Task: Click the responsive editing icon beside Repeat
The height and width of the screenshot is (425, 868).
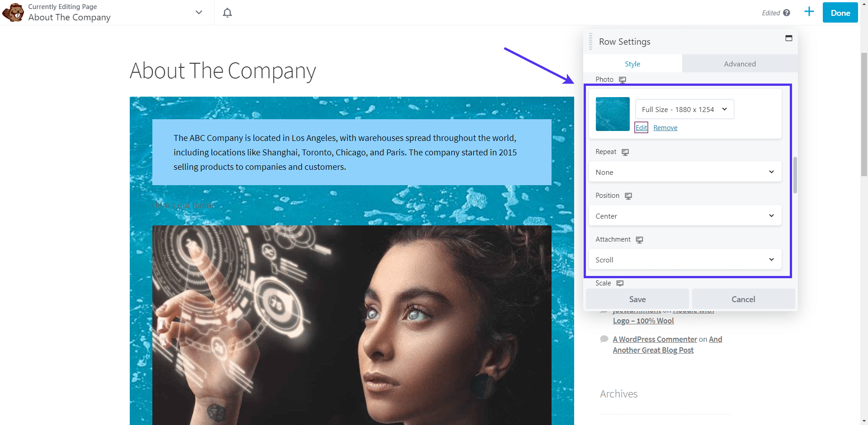Action: [625, 152]
